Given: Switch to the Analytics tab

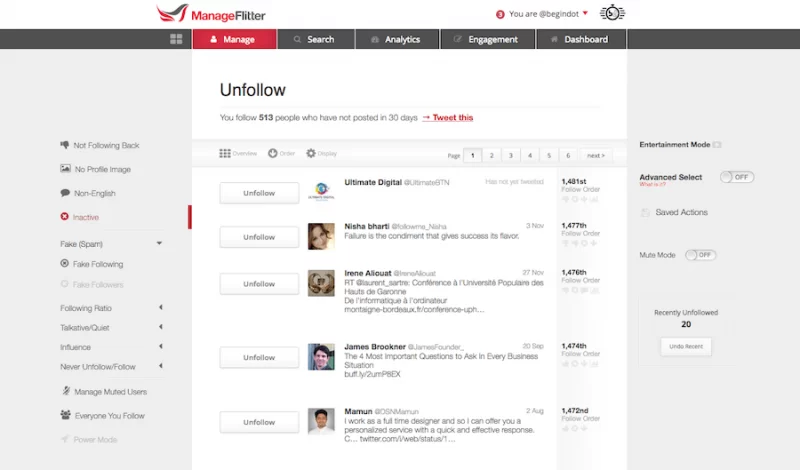Looking at the screenshot, I should (x=397, y=39).
